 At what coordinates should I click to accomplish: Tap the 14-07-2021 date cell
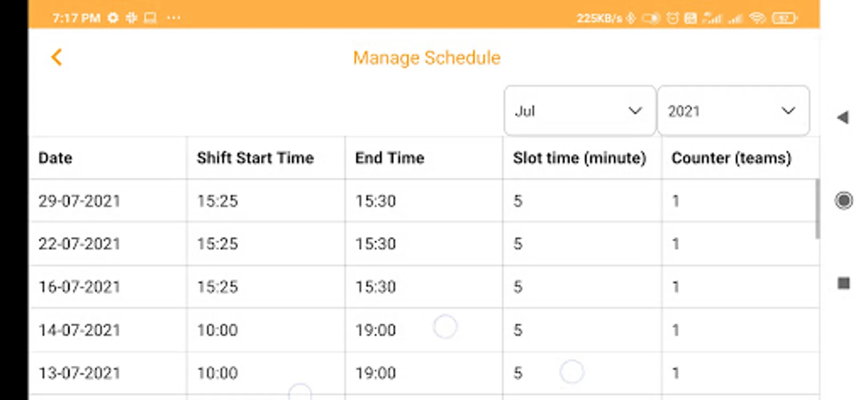click(80, 330)
